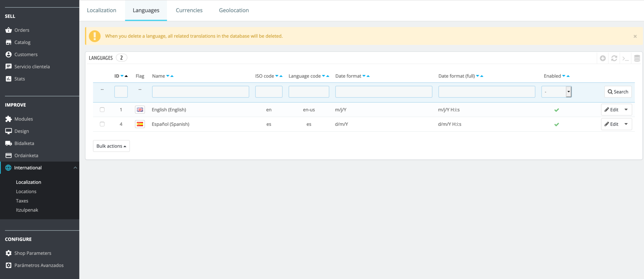The width and height of the screenshot is (644, 279).
Task: Click Edit for English language
Action: pyautogui.click(x=611, y=110)
